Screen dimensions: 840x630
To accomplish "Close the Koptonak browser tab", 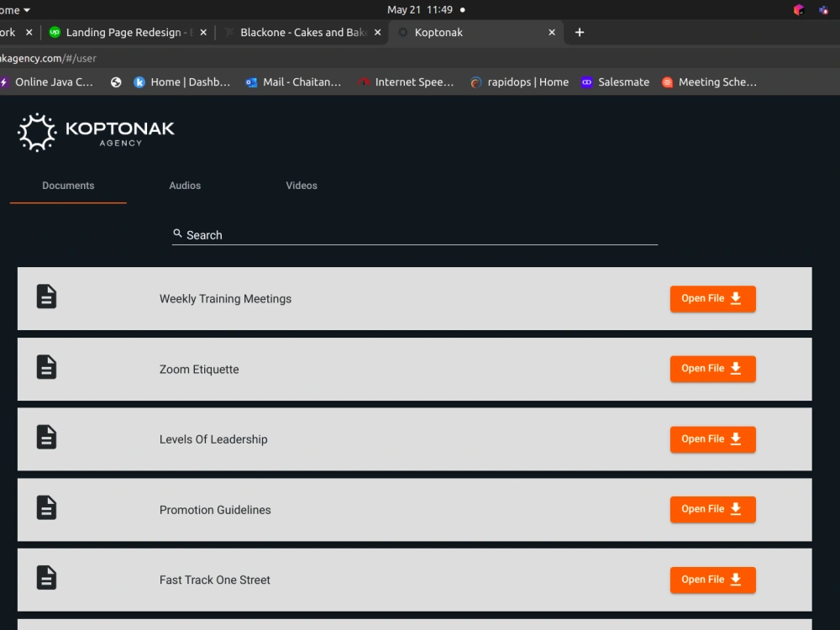I will tap(552, 33).
